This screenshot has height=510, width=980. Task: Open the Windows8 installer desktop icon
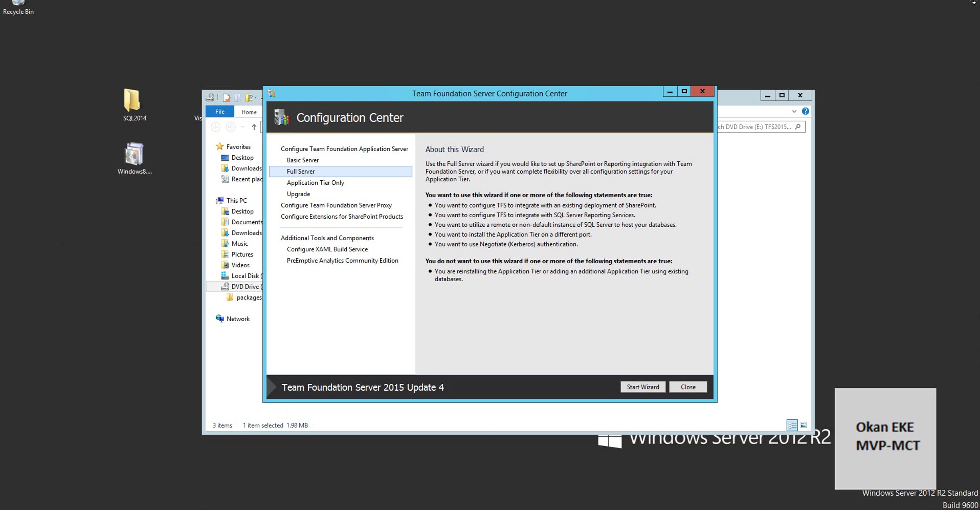(134, 158)
